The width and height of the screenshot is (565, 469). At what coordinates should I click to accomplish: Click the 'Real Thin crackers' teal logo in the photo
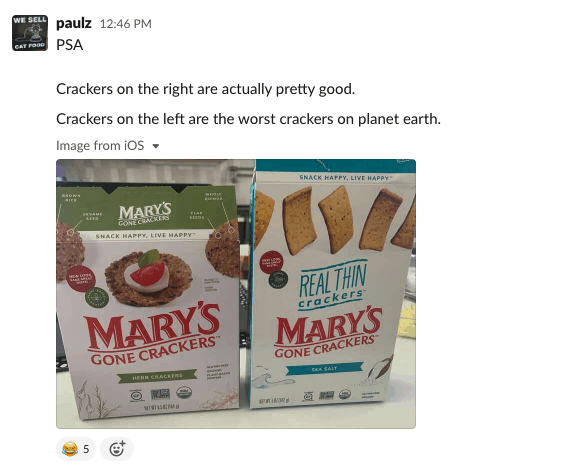(x=332, y=285)
